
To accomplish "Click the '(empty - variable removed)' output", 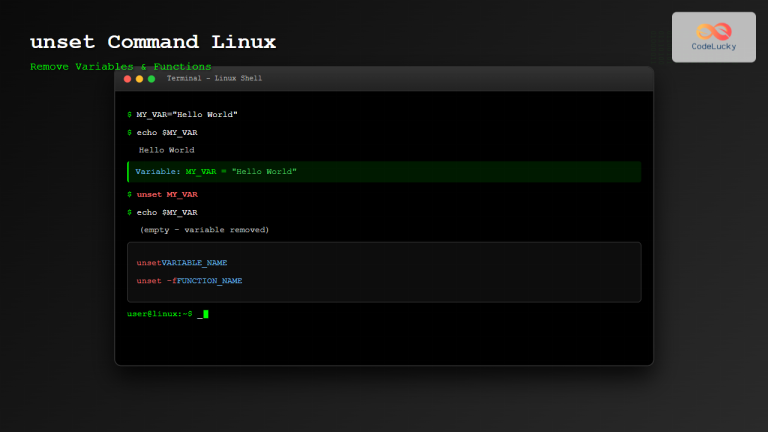I will [204, 230].
